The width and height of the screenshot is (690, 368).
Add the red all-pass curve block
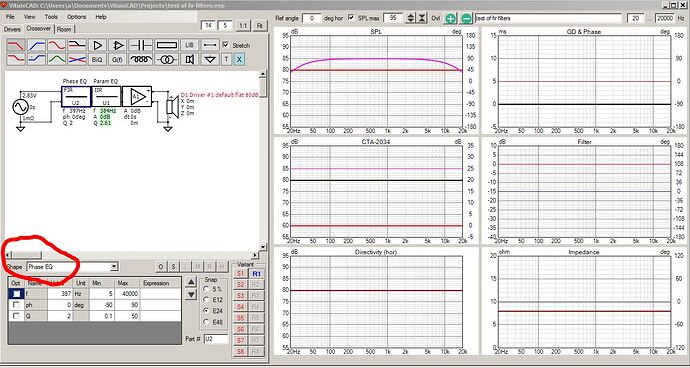pos(57,45)
